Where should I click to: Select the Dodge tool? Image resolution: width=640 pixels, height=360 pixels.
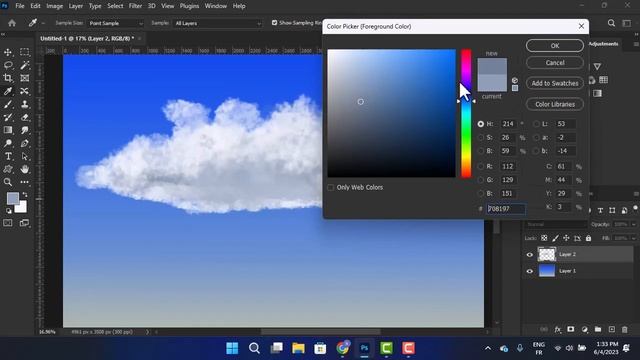8,143
